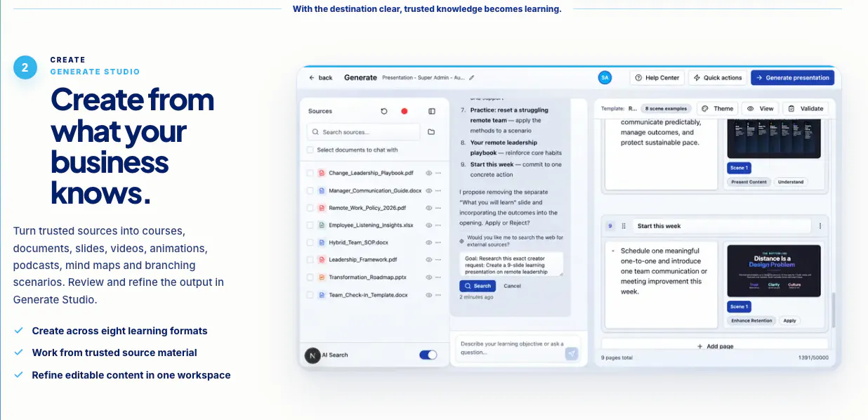Click Generate presentation
The height and width of the screenshot is (420, 868).
[x=792, y=78]
